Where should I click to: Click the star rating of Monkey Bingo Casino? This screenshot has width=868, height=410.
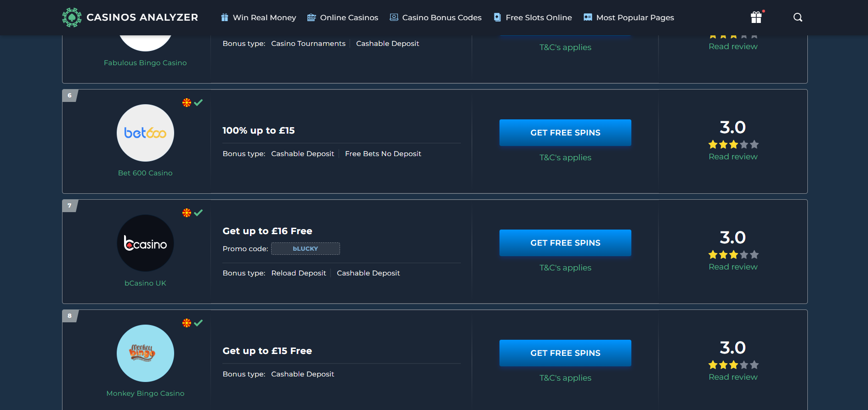pos(733,365)
